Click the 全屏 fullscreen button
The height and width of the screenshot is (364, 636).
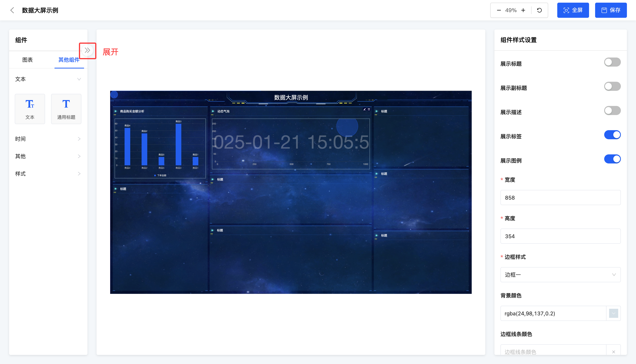point(573,10)
